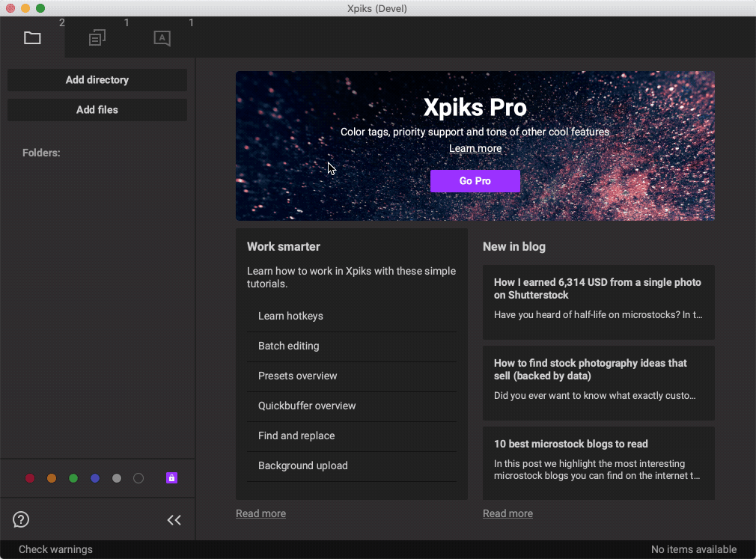Toggle the blue color tag
The image size is (756, 559).
[94, 477]
